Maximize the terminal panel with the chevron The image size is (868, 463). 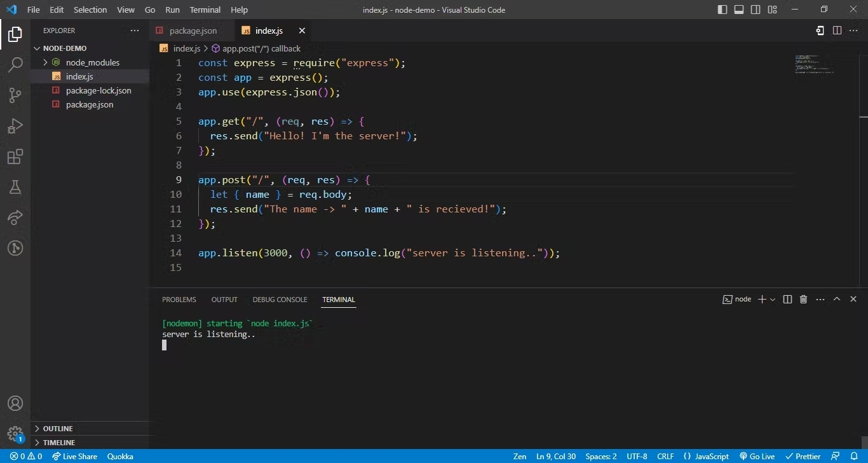pos(837,300)
